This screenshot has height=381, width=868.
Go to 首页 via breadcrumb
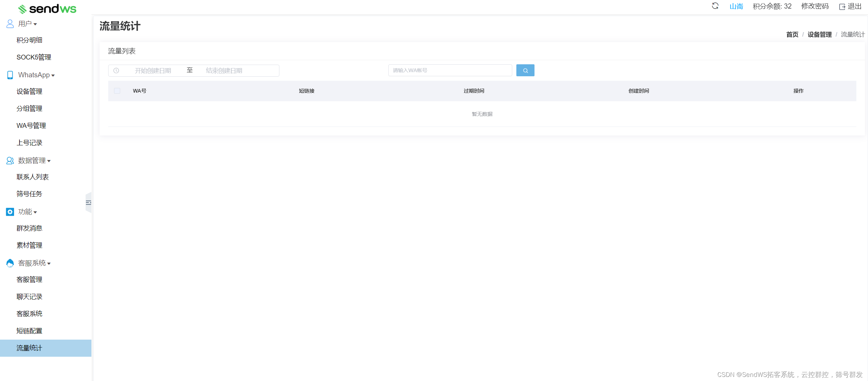[x=792, y=34]
